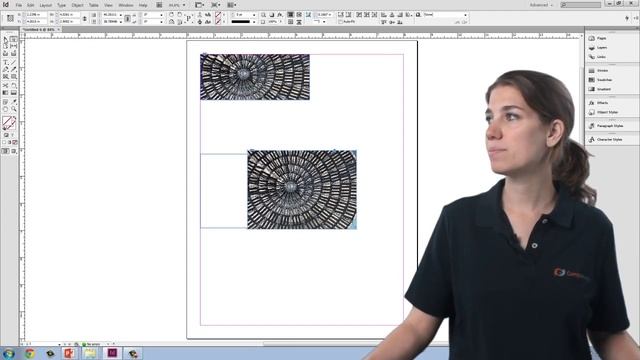Viewport: 640px width, 360px height.
Task: Choose the Gap tool
Action: click(13, 46)
